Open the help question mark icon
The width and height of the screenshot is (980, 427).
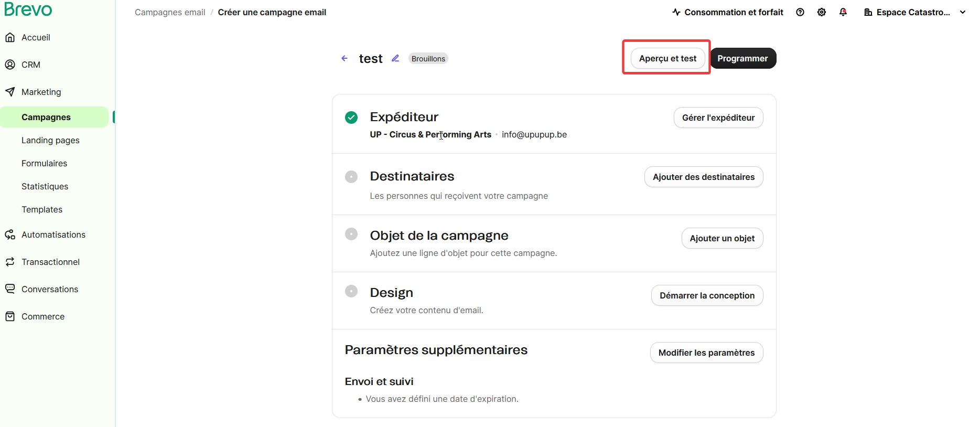(800, 12)
